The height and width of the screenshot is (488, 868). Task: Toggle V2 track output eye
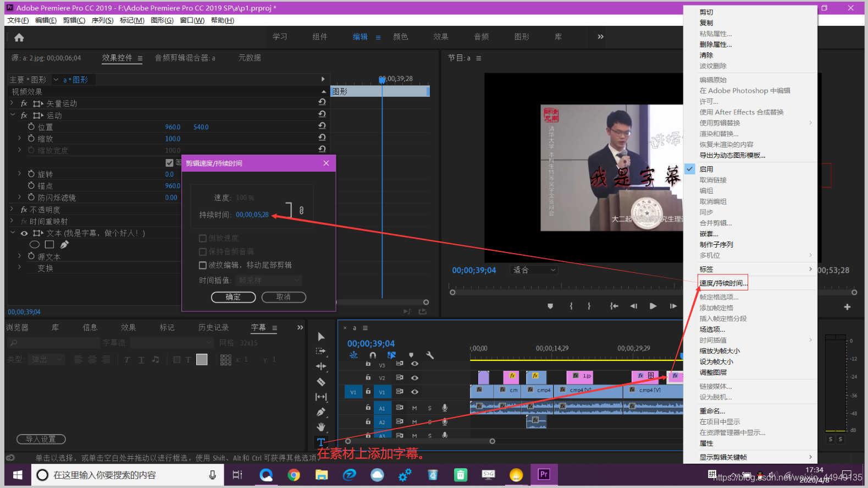[415, 378]
